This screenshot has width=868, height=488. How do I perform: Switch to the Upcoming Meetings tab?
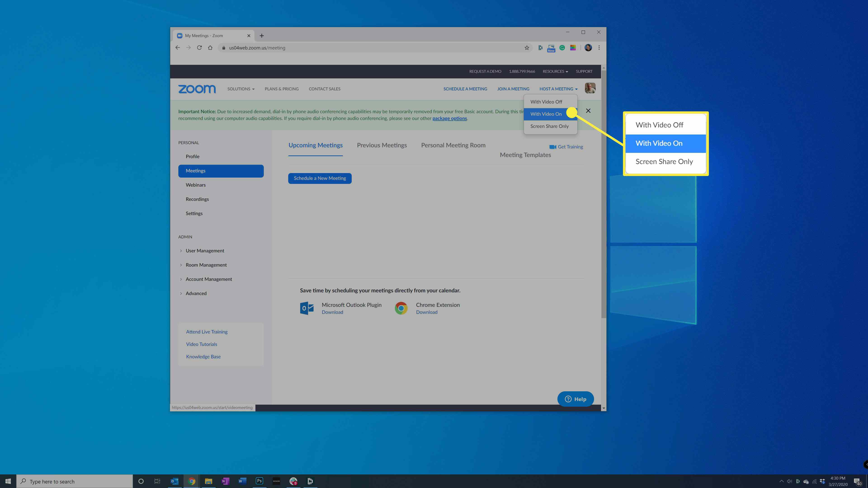point(315,145)
